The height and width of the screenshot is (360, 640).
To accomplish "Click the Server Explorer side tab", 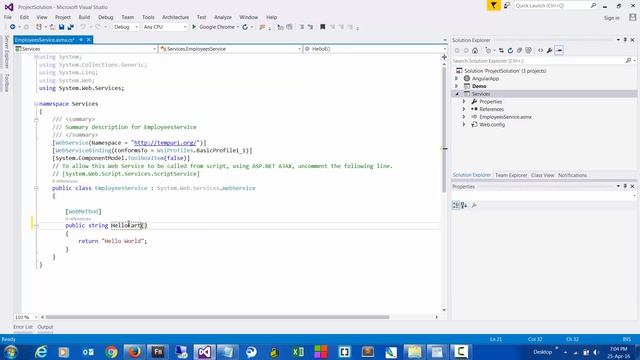I will 7,52.
